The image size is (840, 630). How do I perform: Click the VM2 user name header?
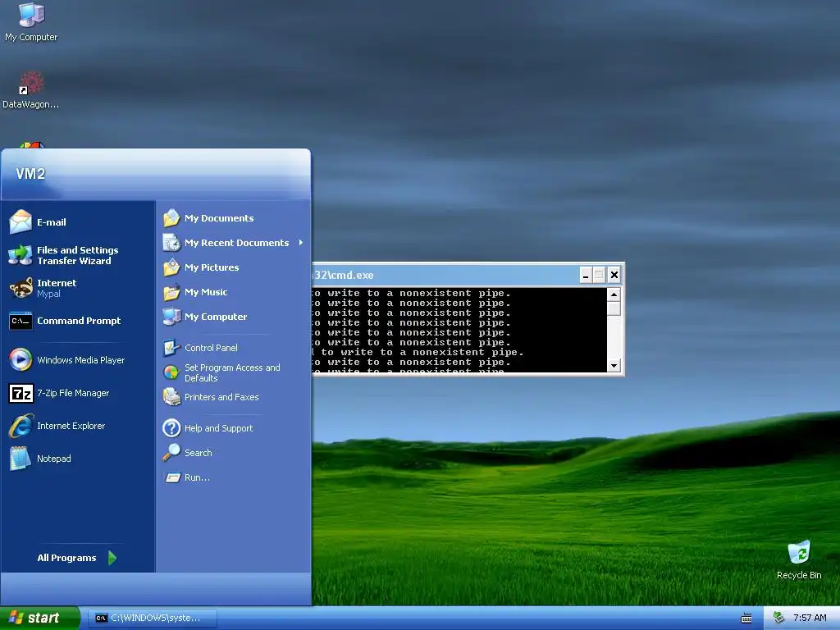30,174
